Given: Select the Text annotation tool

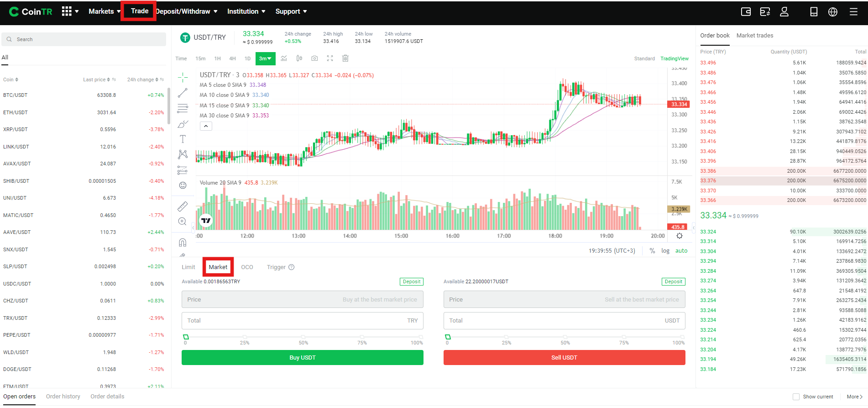Looking at the screenshot, I should [x=183, y=139].
